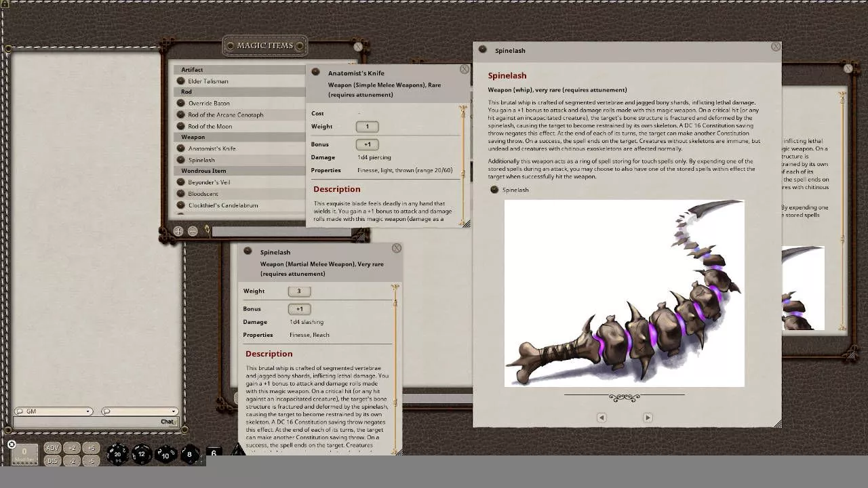Go to next reference page arrow
Viewport: 868px width, 488px height.
point(648,418)
